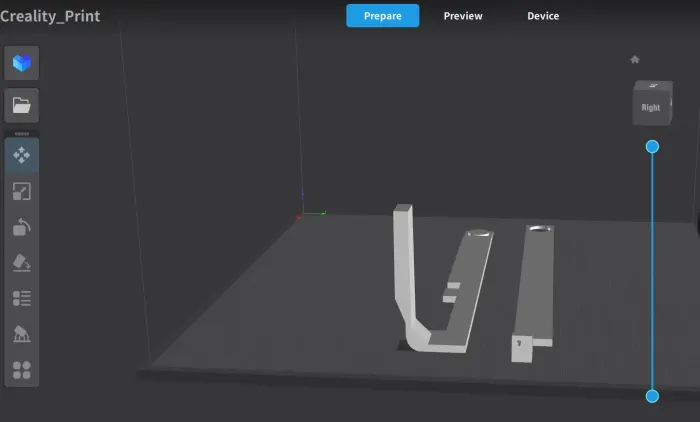Open the Preview tab

pos(463,16)
